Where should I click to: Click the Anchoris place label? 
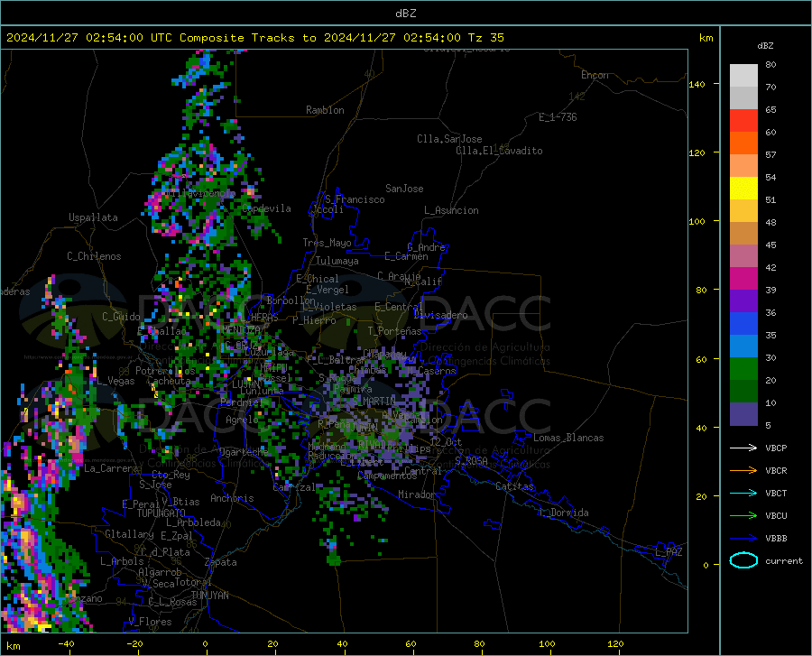click(x=232, y=499)
